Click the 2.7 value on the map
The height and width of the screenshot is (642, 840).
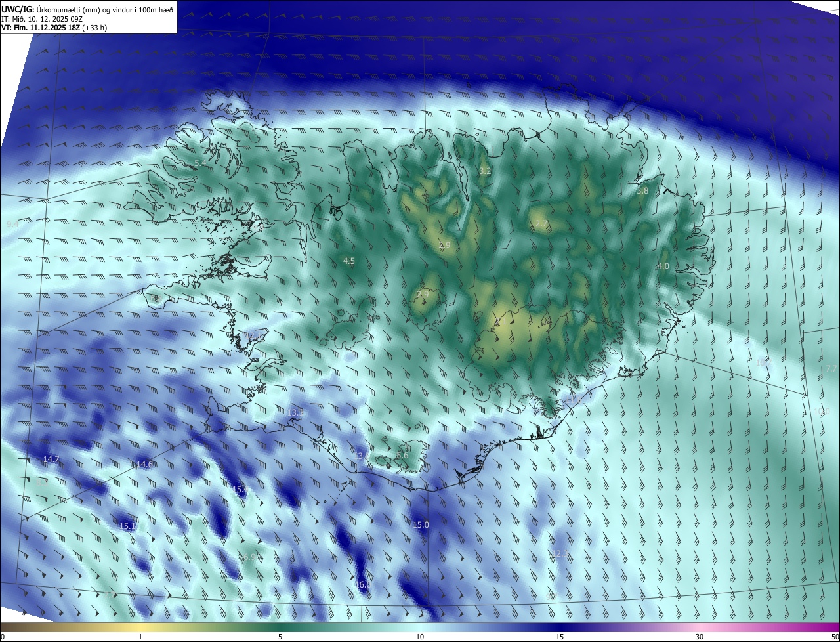tap(541, 224)
